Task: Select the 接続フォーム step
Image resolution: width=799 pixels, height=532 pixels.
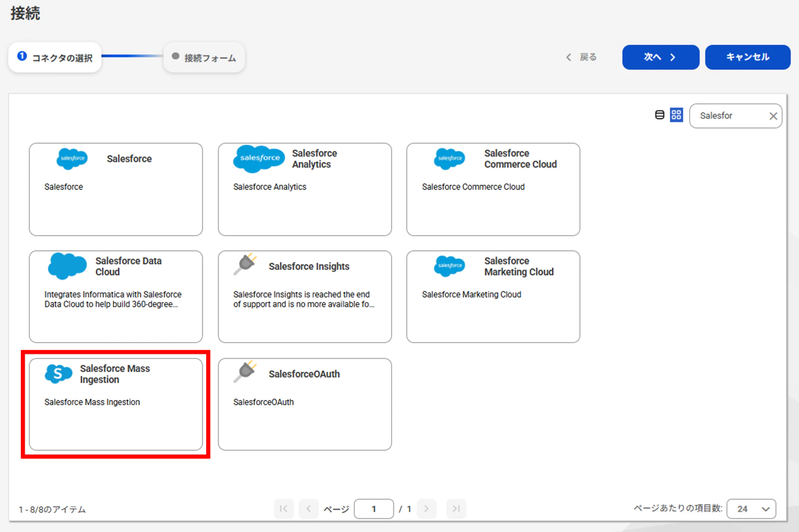Action: [204, 57]
